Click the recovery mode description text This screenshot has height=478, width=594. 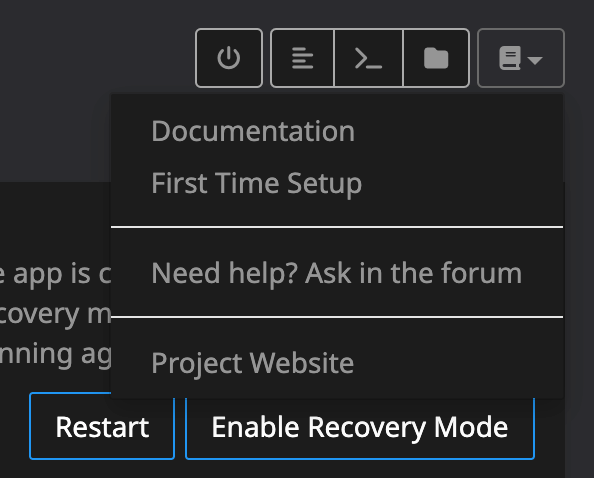click(55, 314)
